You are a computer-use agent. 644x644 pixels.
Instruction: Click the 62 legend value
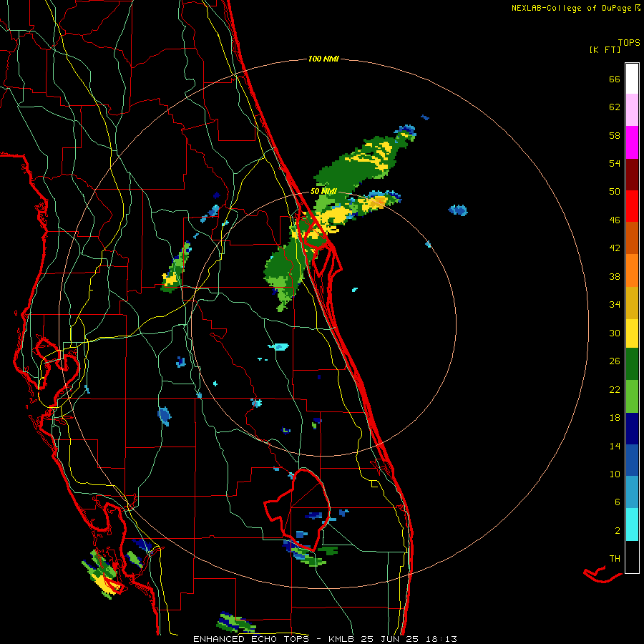click(x=615, y=107)
